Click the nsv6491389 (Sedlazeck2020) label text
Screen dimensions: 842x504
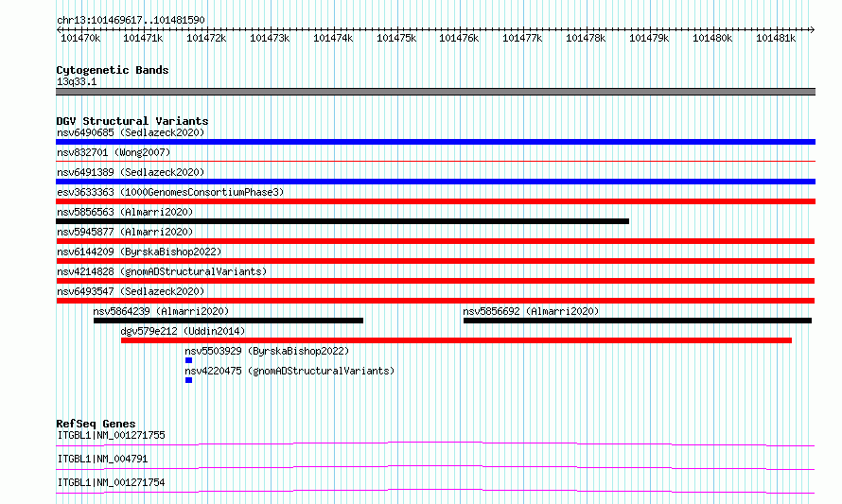(131, 172)
